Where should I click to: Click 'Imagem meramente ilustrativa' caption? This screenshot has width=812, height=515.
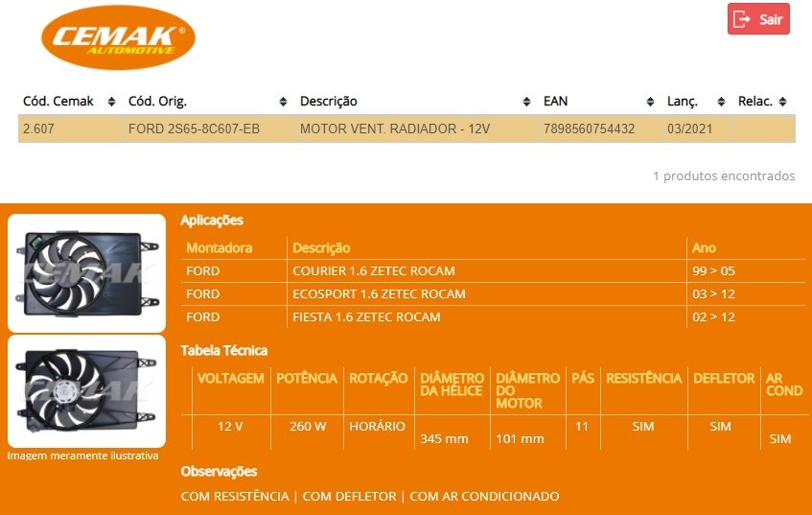(x=82, y=456)
